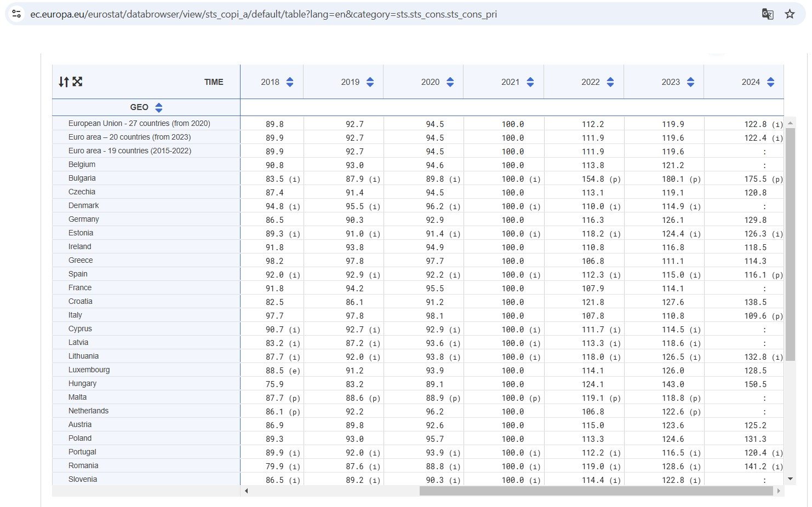The image size is (812, 507).
Task: Select the Czechia row label
Action: tap(82, 192)
